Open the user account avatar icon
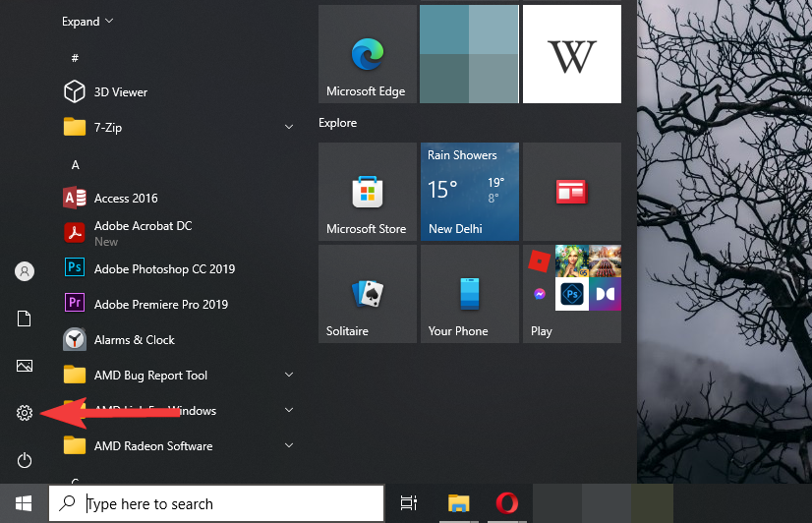 [x=25, y=271]
